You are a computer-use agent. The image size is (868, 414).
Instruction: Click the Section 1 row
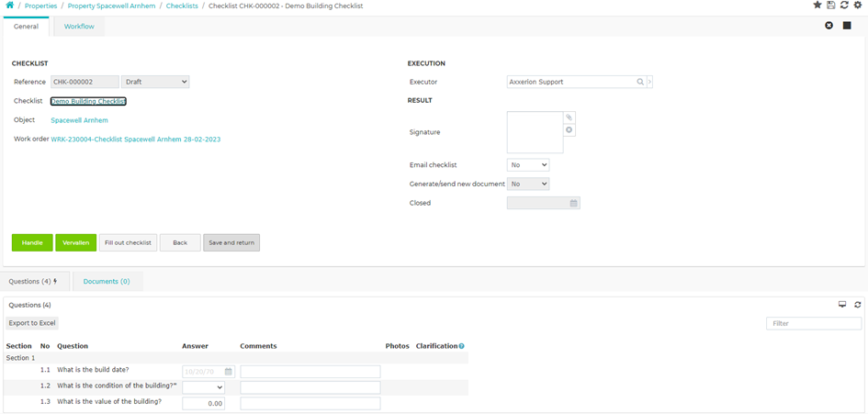(236, 358)
